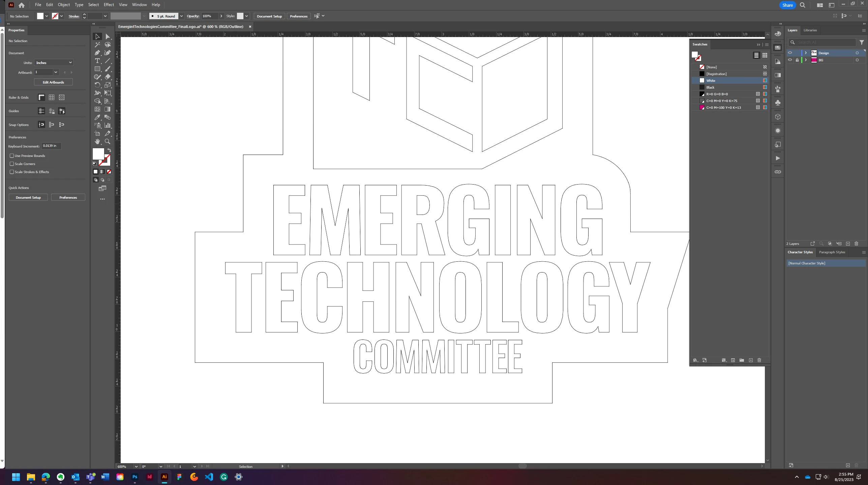Image resolution: width=868 pixels, height=485 pixels.
Task: Select the Direct Selection tool
Action: [x=108, y=36]
